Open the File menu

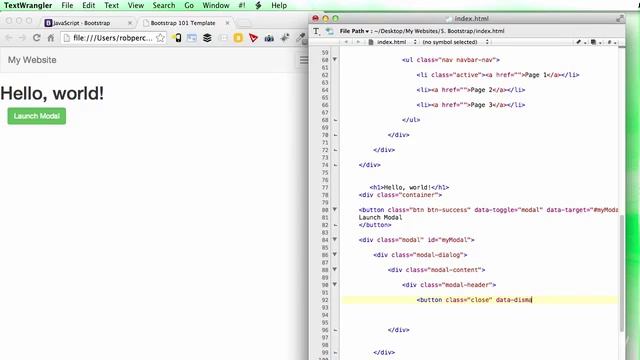coord(67,5)
